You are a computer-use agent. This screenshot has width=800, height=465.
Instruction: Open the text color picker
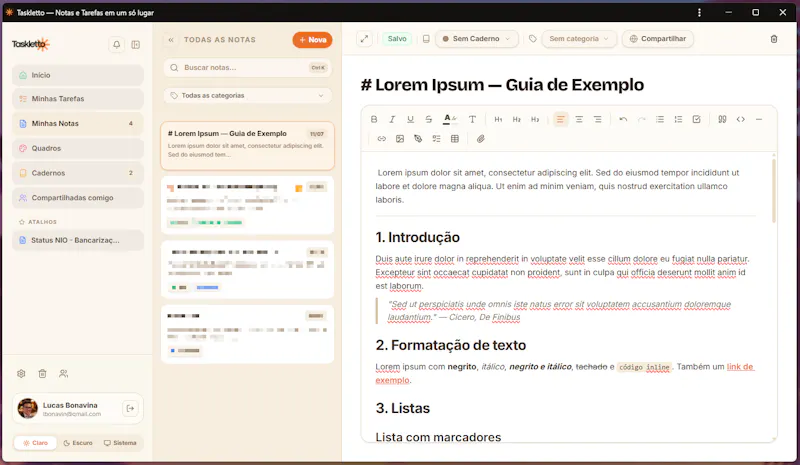449,119
